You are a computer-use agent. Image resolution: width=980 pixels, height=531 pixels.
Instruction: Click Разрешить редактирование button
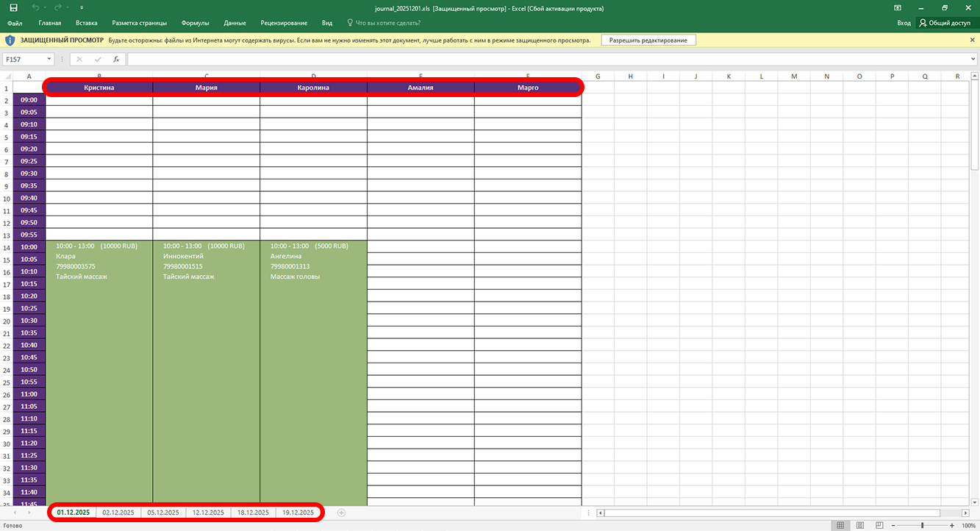(x=648, y=40)
